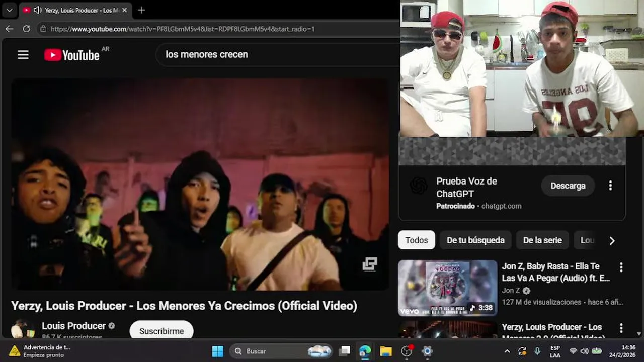The image size is (644, 362).
Task: Open options for the Los Menores 2.0 video
Action: pyautogui.click(x=621, y=328)
